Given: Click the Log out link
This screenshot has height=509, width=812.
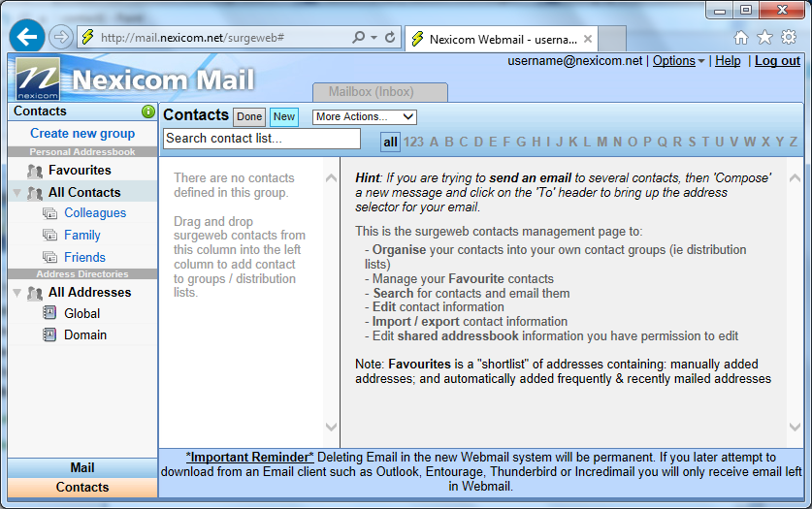Looking at the screenshot, I should point(777,61).
